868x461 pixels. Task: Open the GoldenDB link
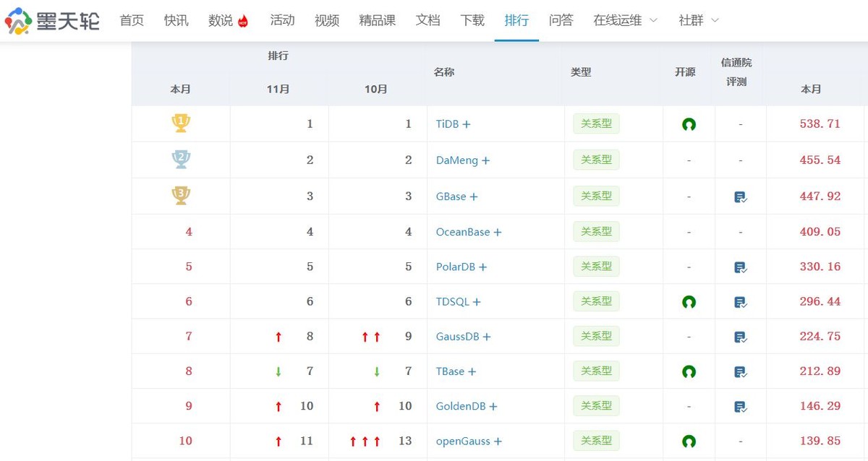pyautogui.click(x=459, y=405)
